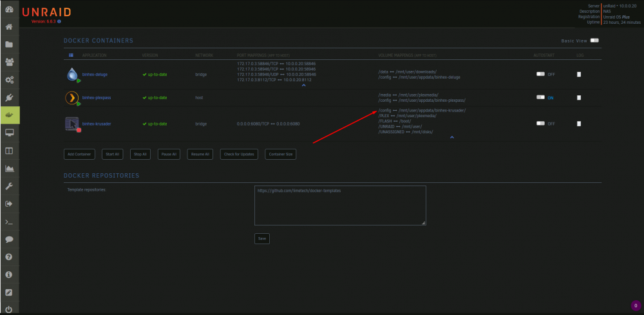This screenshot has height=315, width=644.
Task: Collapse binhex-krusader volume mappings chevron
Action: point(452,137)
